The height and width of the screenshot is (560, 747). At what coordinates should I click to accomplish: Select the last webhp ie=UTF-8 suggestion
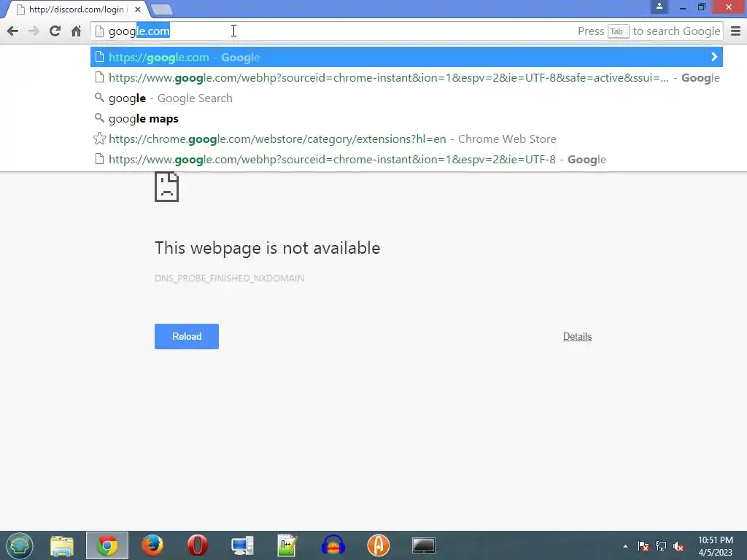pyautogui.click(x=406, y=160)
